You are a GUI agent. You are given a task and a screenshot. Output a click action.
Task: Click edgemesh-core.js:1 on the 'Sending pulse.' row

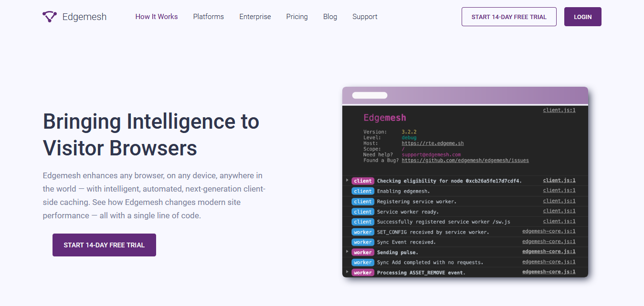tap(549, 252)
